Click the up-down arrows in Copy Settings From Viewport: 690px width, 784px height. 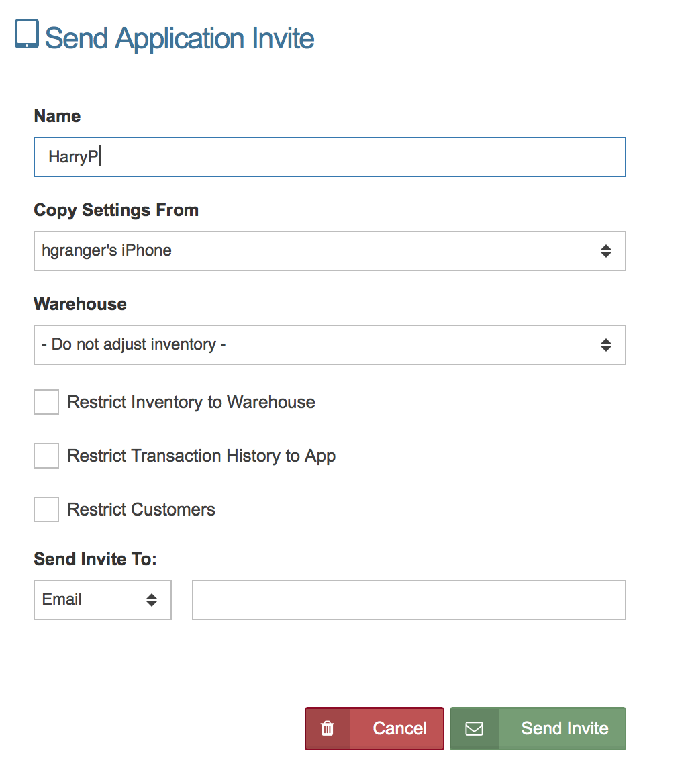pyautogui.click(x=605, y=251)
